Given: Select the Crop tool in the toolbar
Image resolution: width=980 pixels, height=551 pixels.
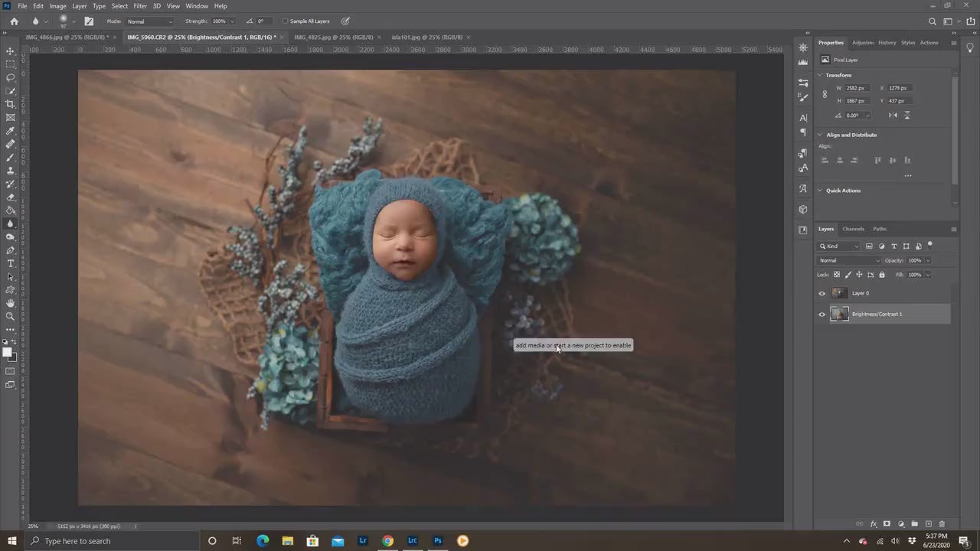Looking at the screenshot, I should coord(10,104).
